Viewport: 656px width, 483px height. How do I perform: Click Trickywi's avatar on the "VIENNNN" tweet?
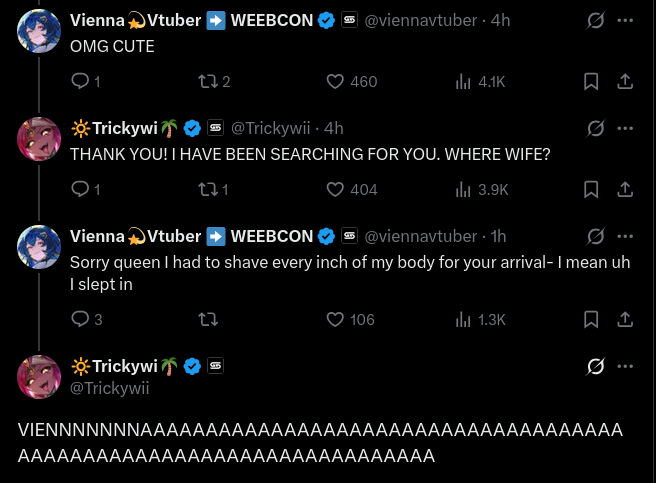coord(40,377)
